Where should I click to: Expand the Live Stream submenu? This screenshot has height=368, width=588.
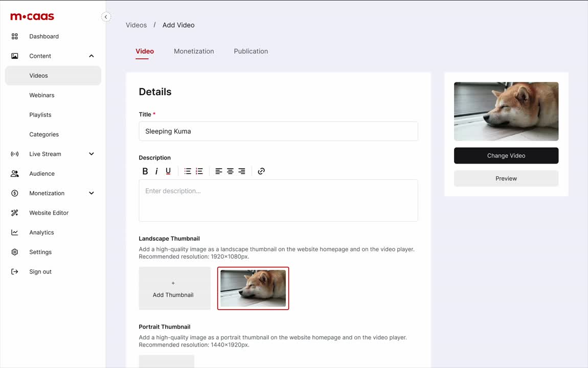92,154
